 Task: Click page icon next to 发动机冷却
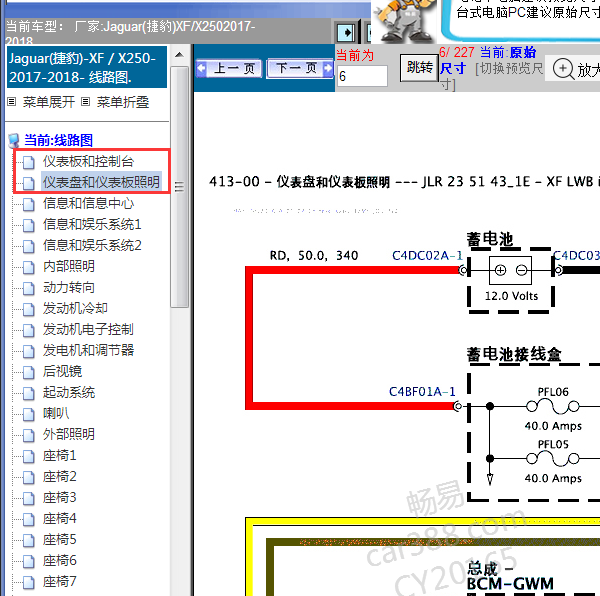28,310
